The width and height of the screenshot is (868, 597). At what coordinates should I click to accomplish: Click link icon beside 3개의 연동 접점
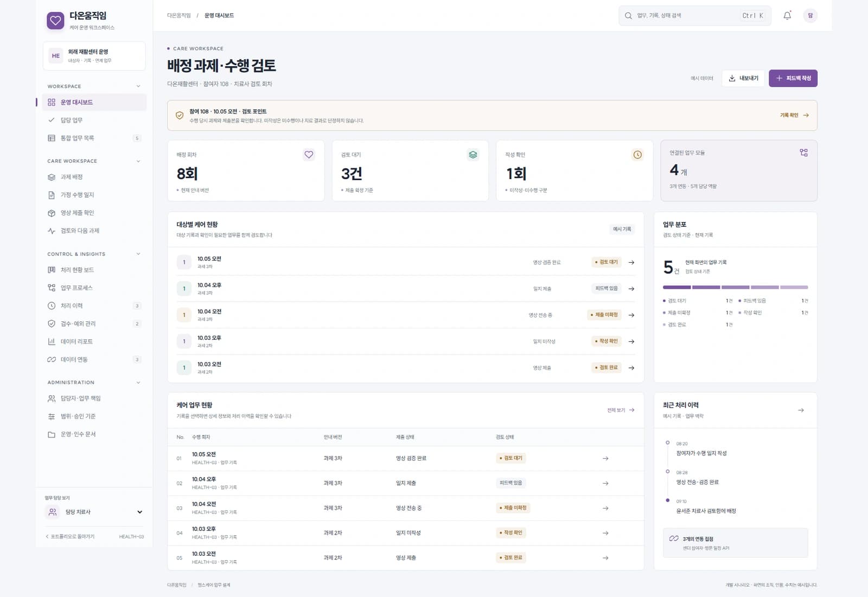pos(674,538)
